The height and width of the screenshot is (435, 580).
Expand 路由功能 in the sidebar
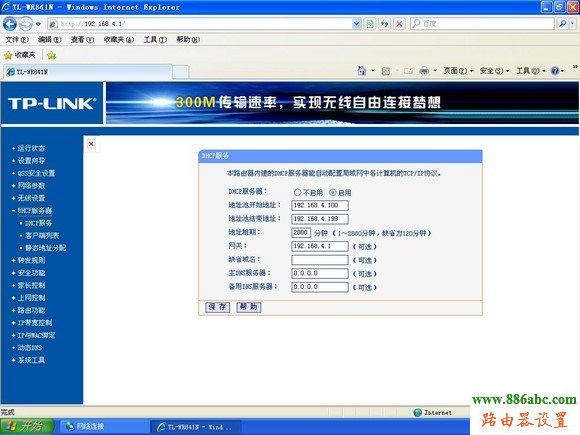coord(31,310)
